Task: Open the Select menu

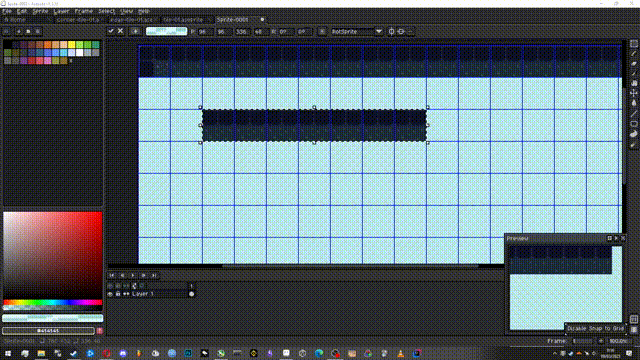Action: pos(107,11)
